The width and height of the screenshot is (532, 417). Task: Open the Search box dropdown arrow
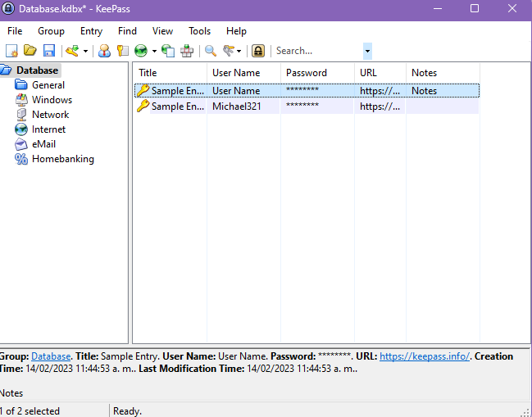(367, 51)
